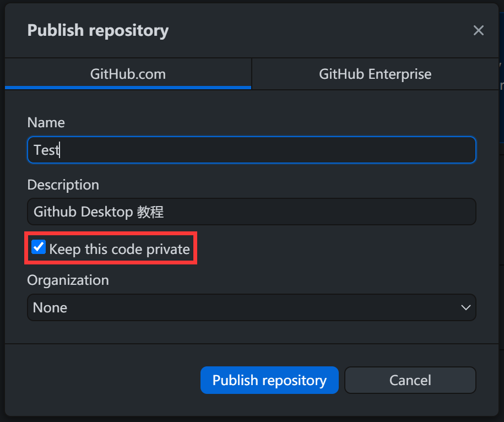Click the 'Name' field label
This screenshot has width=504, height=422.
click(x=46, y=122)
